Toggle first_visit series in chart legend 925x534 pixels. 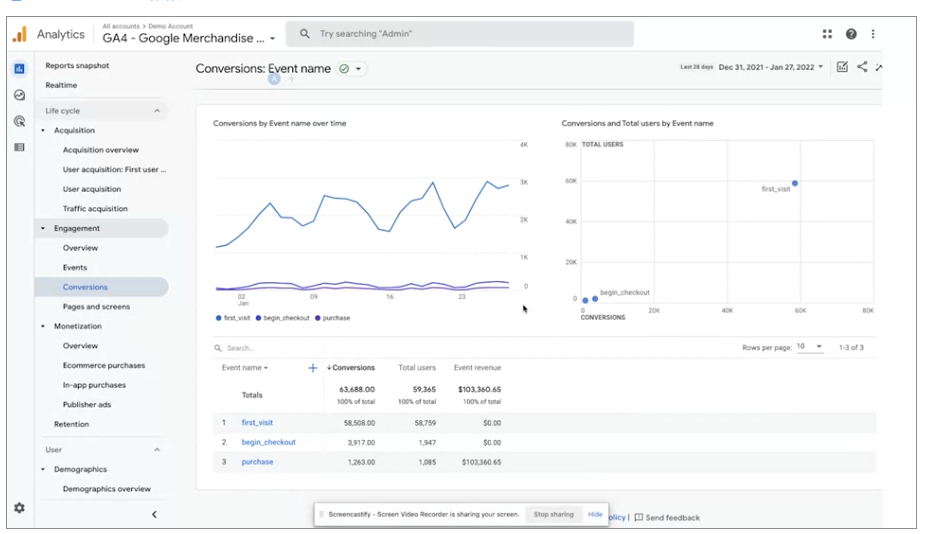click(233, 318)
